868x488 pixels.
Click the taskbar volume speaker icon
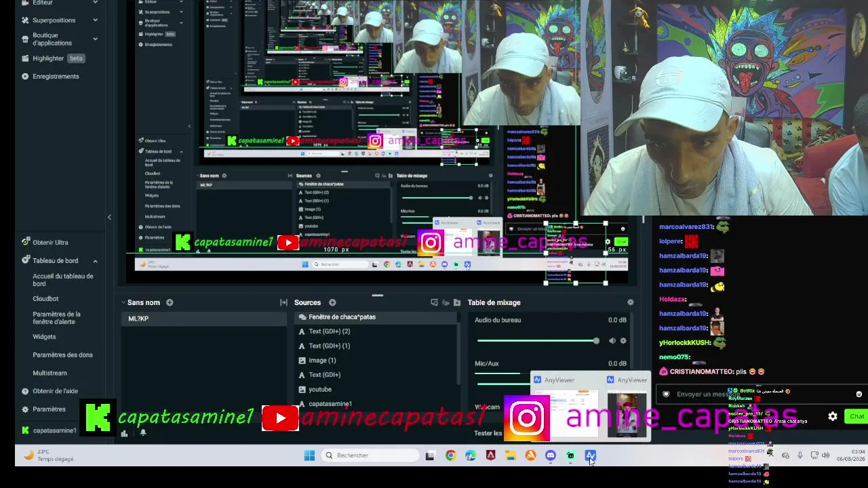pos(825,455)
